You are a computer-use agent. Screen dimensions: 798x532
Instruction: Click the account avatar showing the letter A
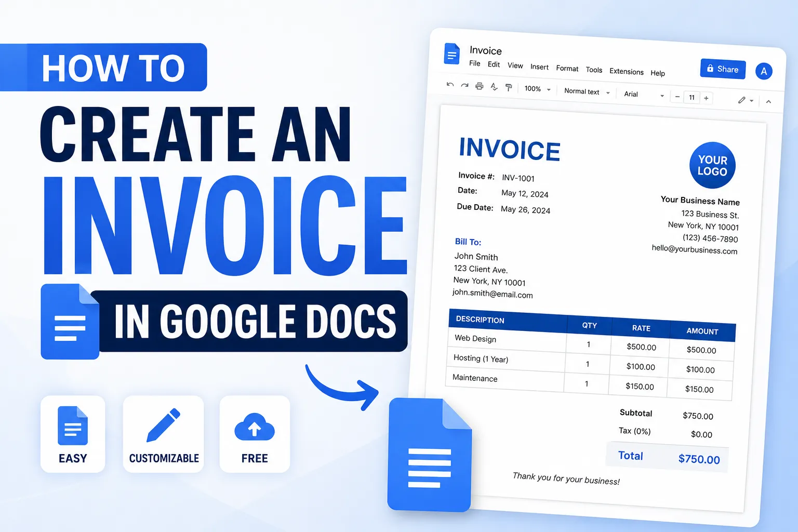[x=764, y=71]
